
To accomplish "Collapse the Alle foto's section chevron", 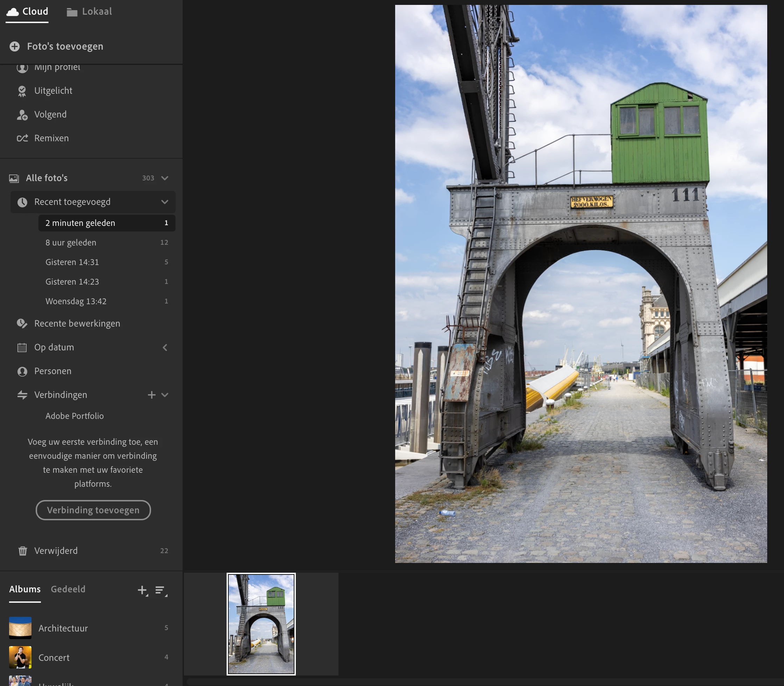I will [165, 178].
